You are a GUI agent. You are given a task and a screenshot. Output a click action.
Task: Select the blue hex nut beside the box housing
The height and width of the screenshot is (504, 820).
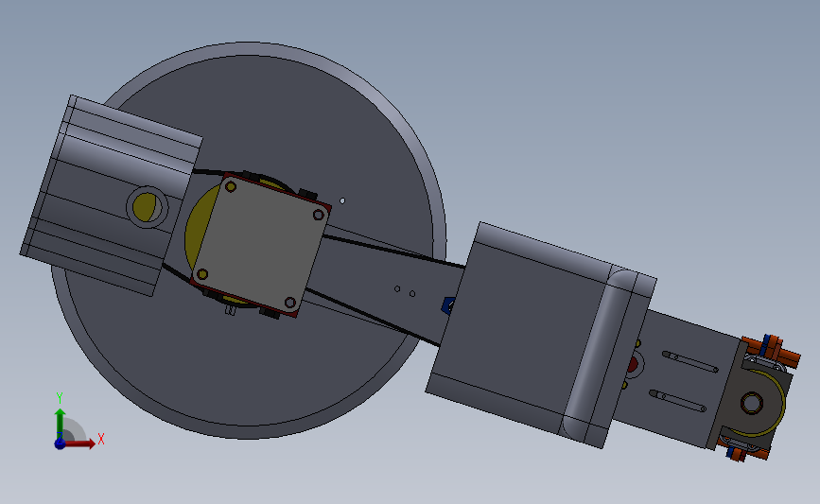coord(448,305)
